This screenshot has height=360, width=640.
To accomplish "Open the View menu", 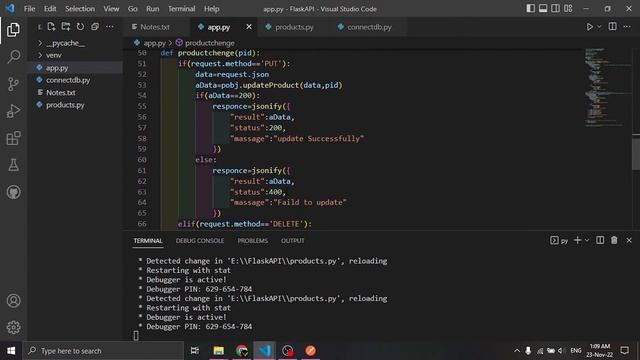I will (x=111, y=9).
